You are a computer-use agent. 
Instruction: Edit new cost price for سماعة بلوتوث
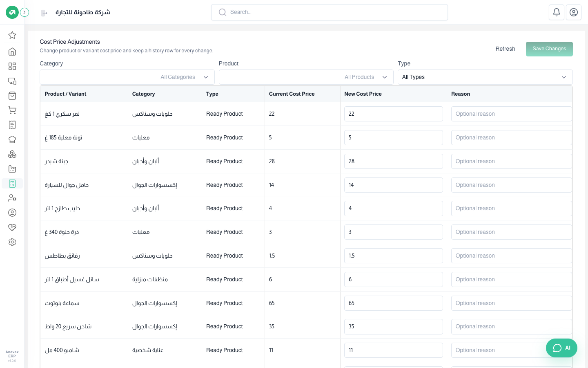click(x=394, y=303)
